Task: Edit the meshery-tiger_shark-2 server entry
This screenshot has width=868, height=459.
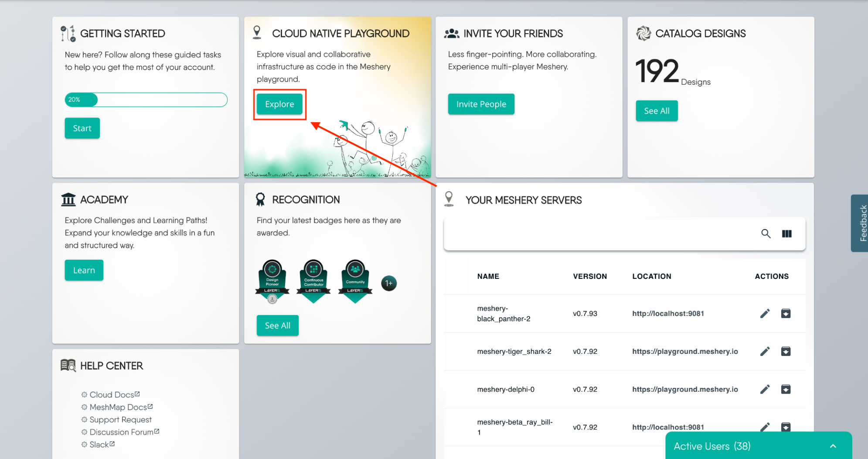Action: tap(765, 351)
